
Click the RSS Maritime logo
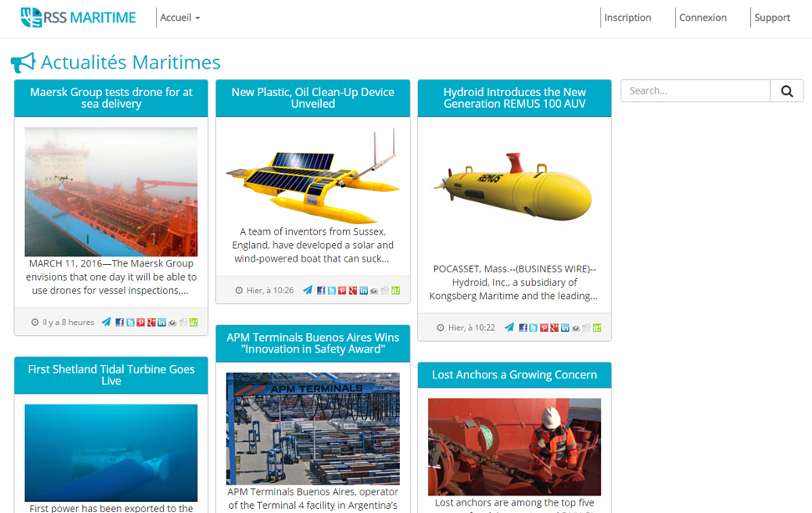pyautogui.click(x=79, y=18)
